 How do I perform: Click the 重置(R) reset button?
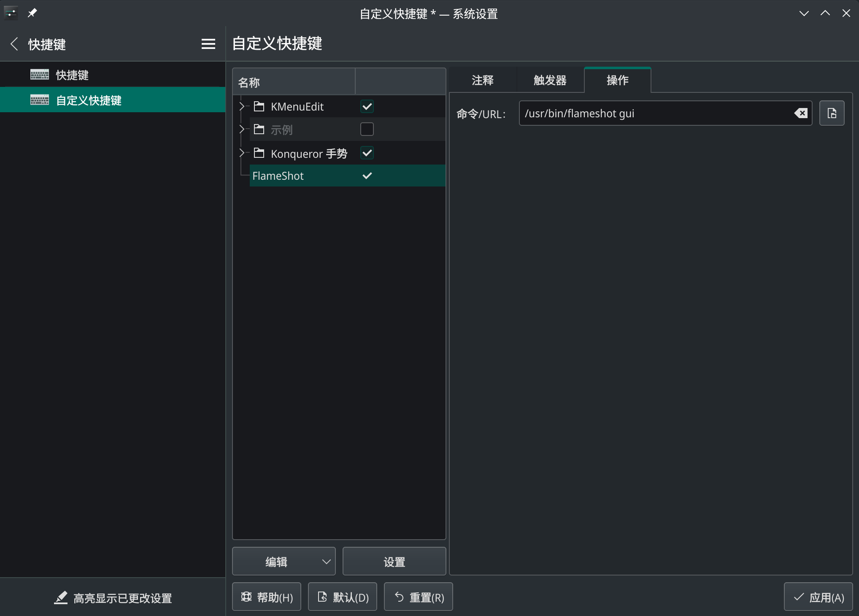(418, 597)
